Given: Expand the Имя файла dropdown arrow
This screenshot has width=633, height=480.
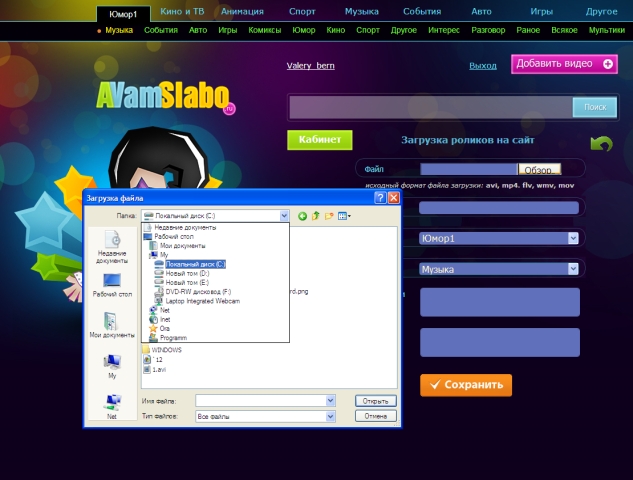Looking at the screenshot, I should (x=330, y=400).
